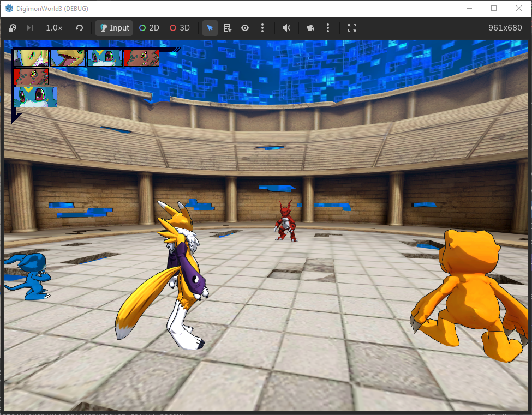Activate the Select mode arrow tool
This screenshot has width=532, height=415.
(x=210, y=28)
